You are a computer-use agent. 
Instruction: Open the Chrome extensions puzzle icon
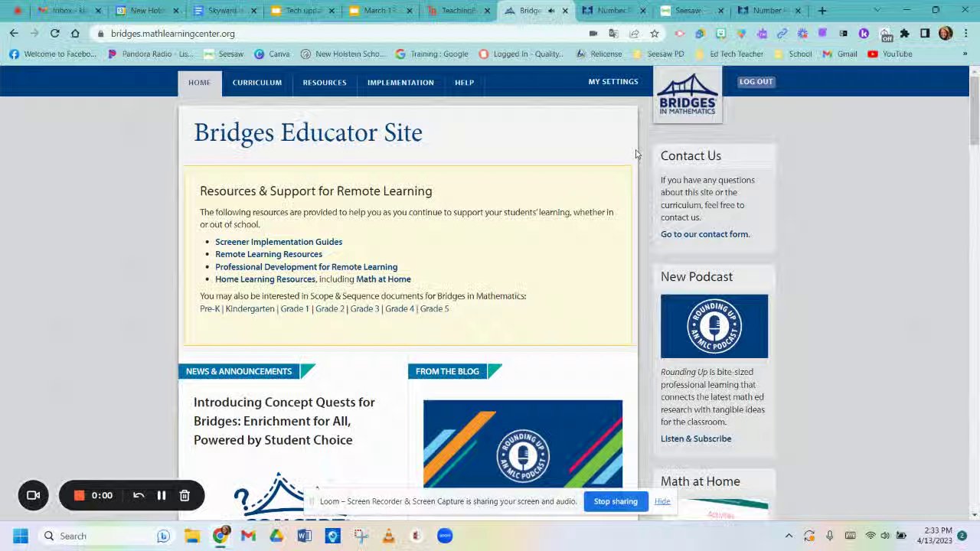[x=905, y=34]
